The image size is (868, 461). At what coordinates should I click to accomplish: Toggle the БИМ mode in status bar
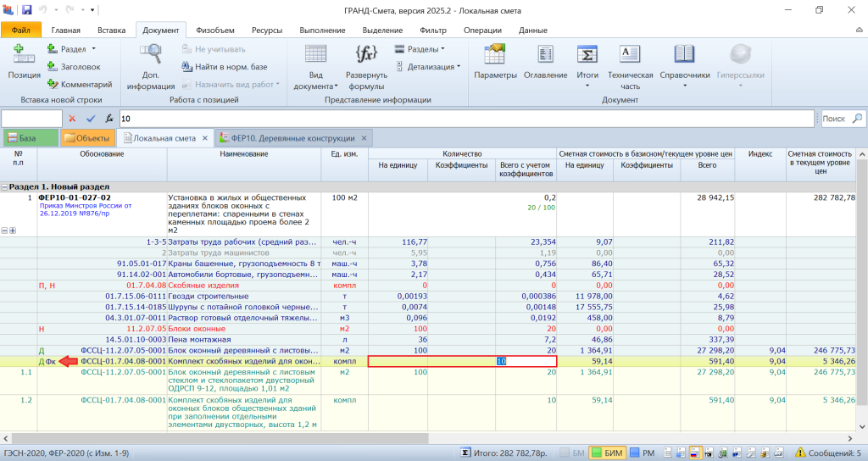[607, 453]
